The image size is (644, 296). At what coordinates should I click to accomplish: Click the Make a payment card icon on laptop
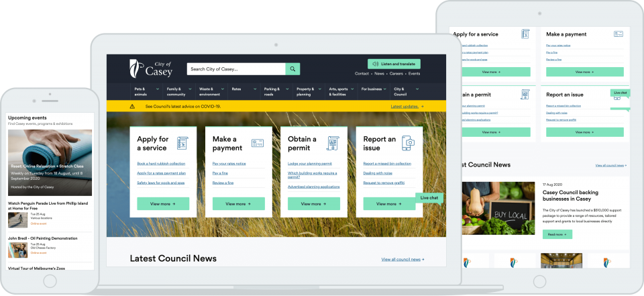point(258,143)
